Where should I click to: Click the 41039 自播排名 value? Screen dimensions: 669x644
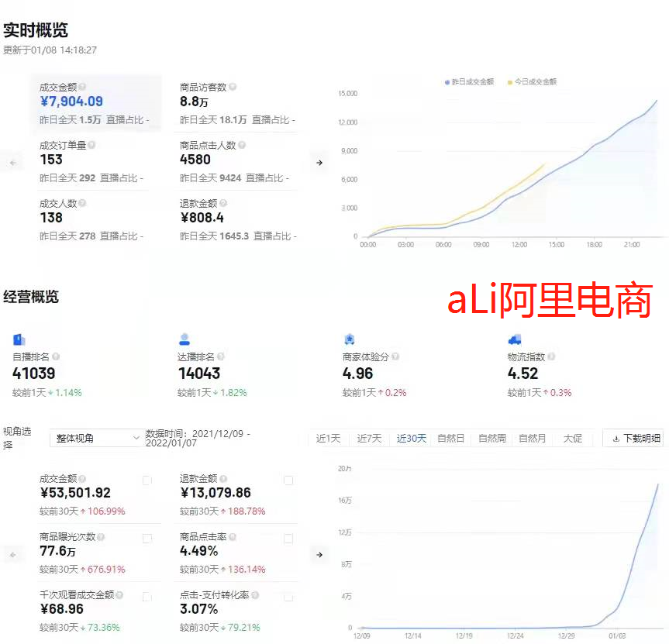[33, 374]
